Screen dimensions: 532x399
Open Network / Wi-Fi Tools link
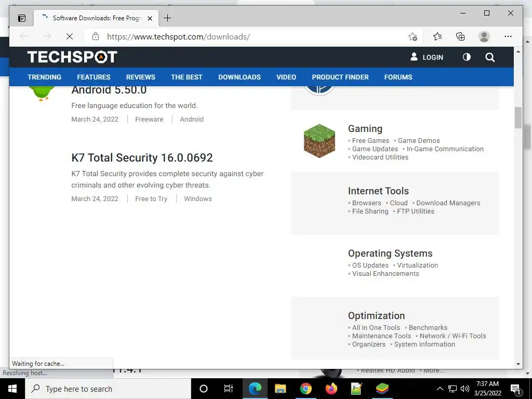pyautogui.click(x=453, y=336)
